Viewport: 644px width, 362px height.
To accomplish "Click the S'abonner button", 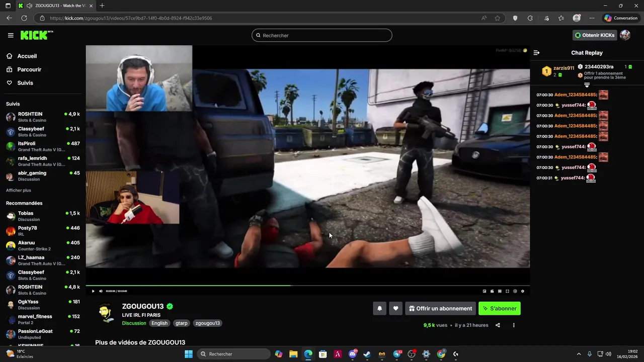I will [x=500, y=309].
